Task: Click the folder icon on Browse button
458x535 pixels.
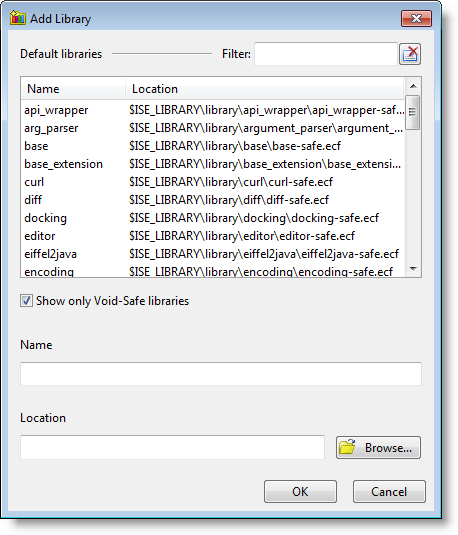Action: tap(347, 447)
